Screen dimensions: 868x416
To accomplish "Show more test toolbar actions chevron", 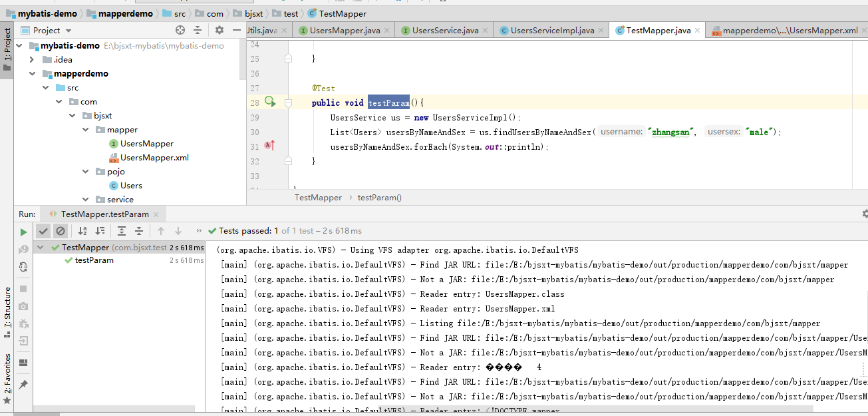I will point(198,231).
